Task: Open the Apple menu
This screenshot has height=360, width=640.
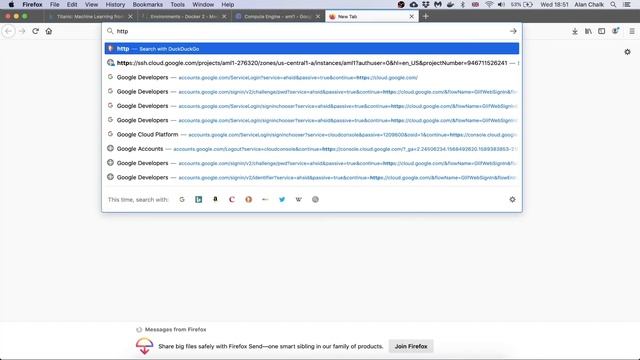Action: click(11, 4)
